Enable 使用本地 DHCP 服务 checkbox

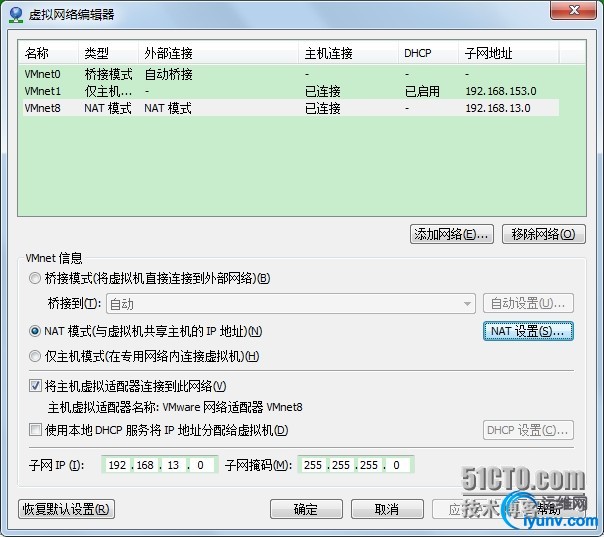[35, 430]
